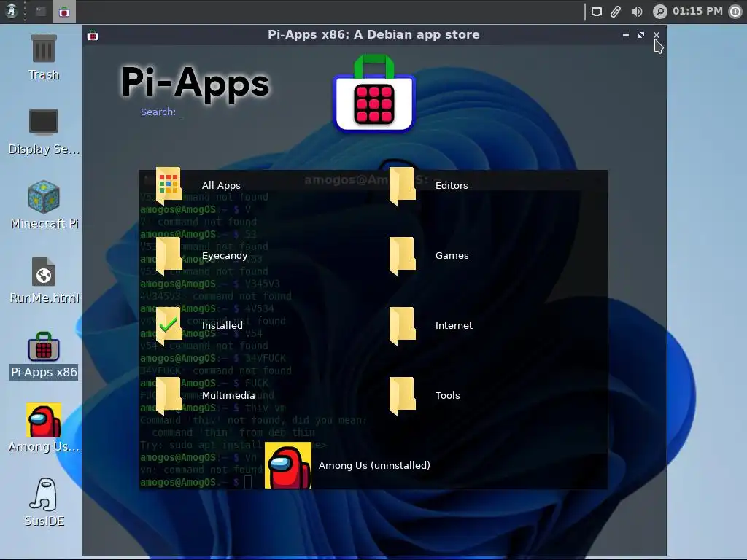747x560 pixels.
Task: Focus the Search field in Pi-Apps
Action: (x=162, y=112)
